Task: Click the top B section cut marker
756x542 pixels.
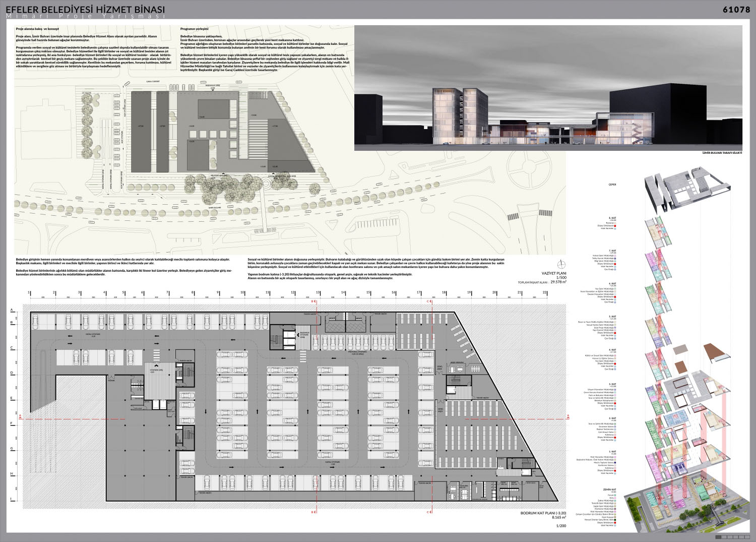Action: (313, 302)
